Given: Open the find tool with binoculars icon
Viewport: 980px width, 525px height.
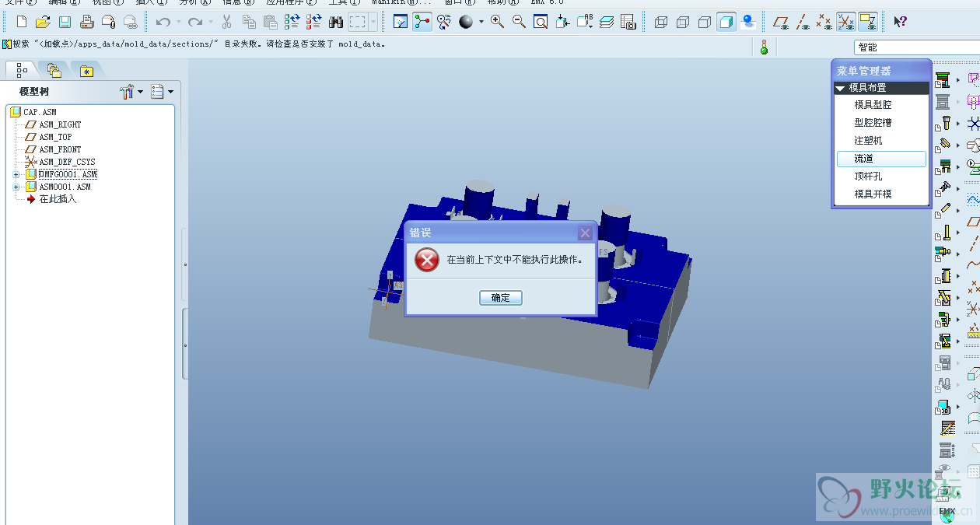Looking at the screenshot, I should [336, 22].
